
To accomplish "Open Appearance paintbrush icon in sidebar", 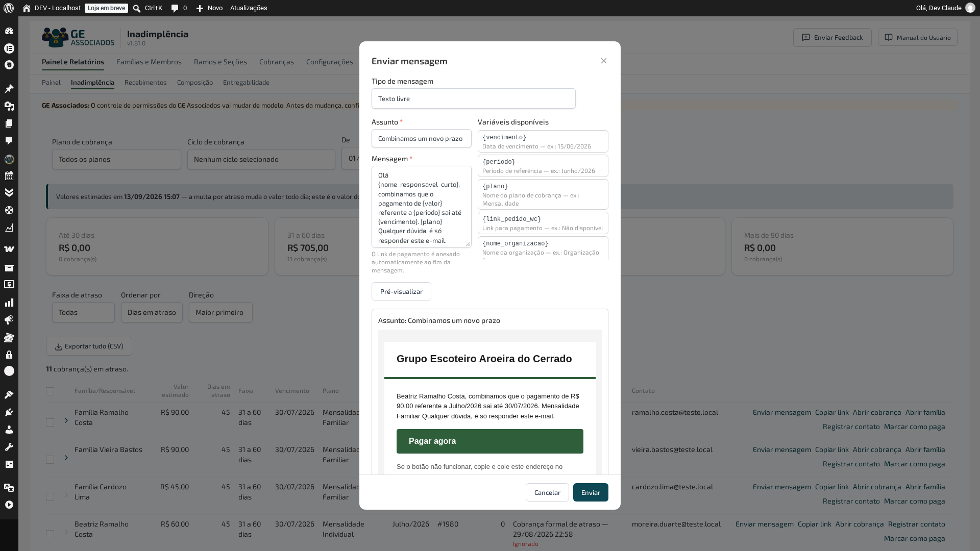I will 9,395.
